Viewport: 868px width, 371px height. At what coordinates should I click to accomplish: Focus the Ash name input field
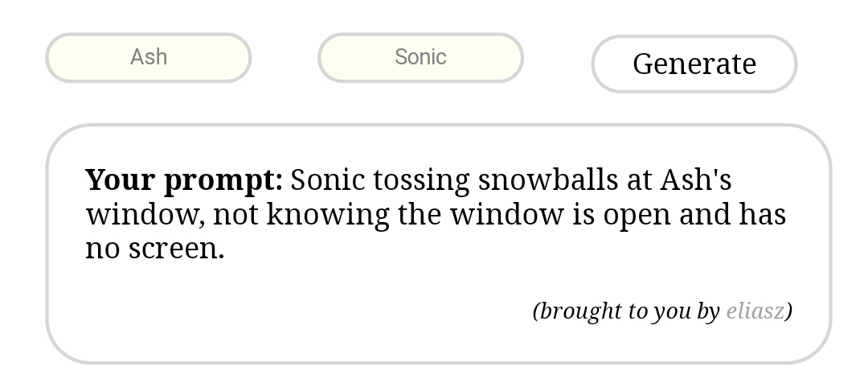tap(149, 57)
